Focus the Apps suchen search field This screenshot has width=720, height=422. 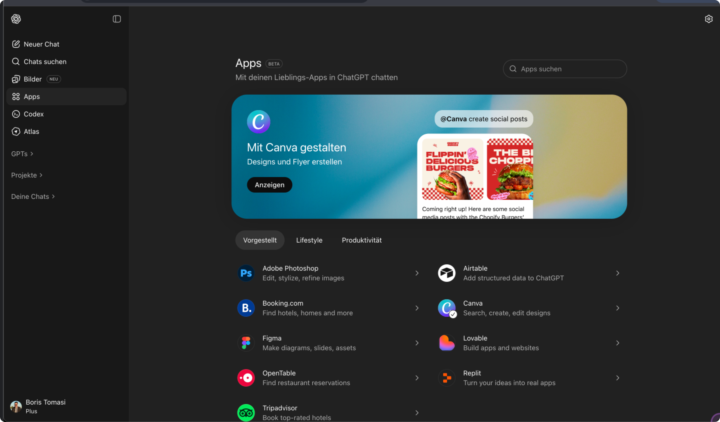click(x=565, y=69)
